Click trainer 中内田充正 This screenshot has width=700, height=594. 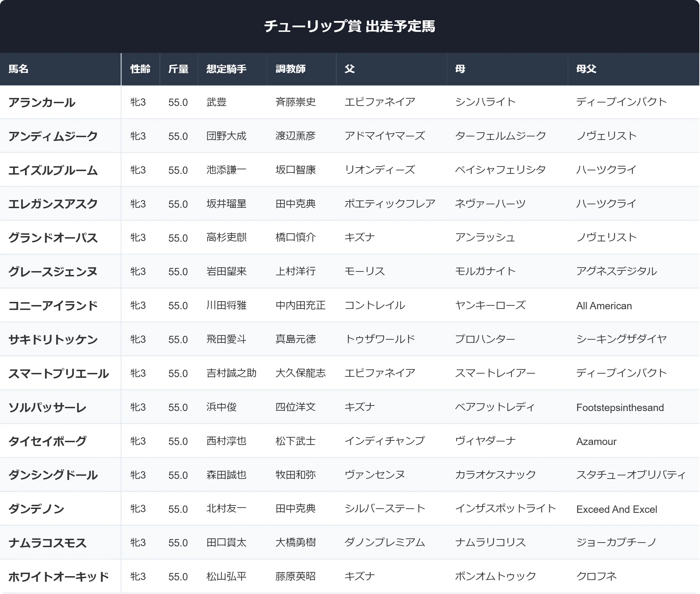pyautogui.click(x=301, y=305)
